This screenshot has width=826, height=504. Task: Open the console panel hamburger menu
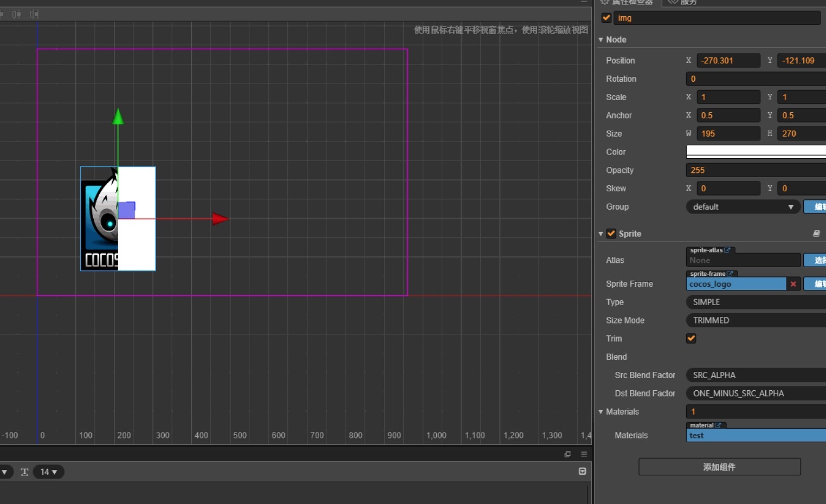click(x=584, y=454)
